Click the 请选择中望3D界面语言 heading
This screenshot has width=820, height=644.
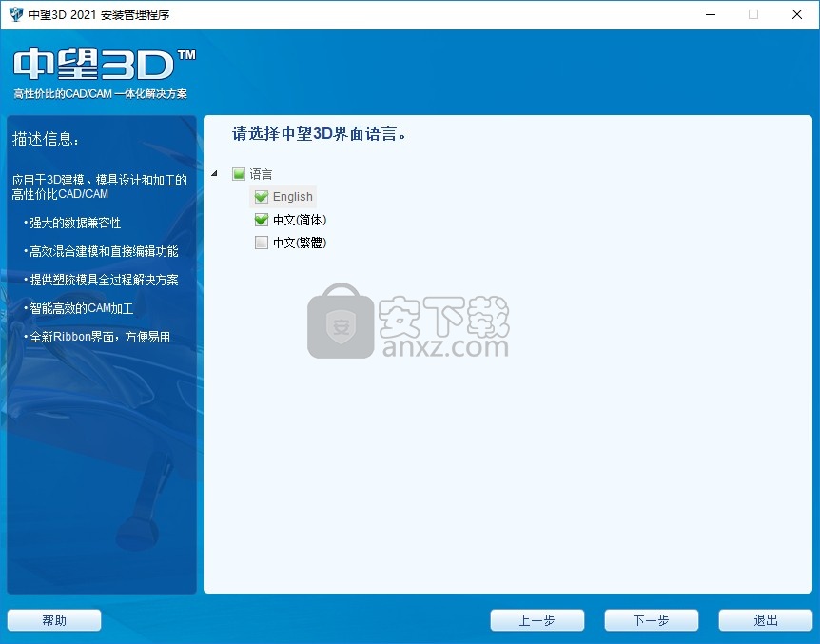(319, 134)
